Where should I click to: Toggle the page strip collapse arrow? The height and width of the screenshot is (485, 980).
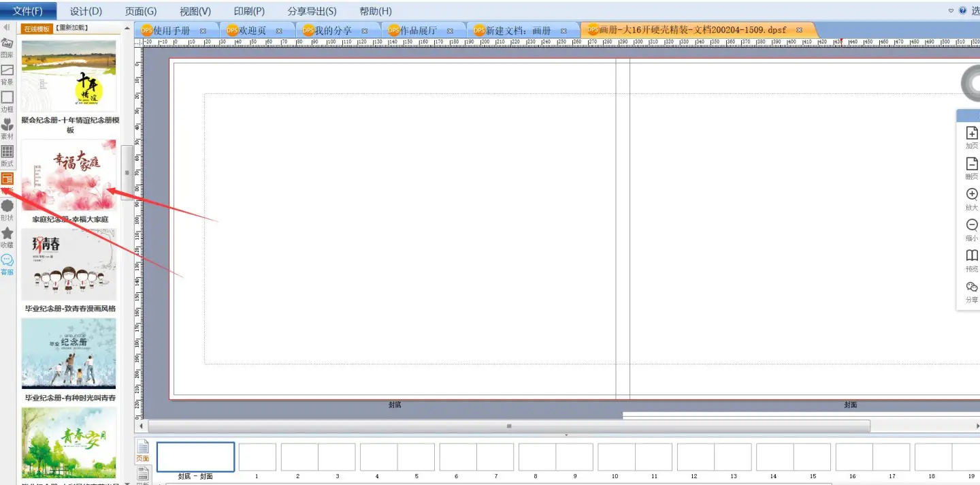click(566, 435)
